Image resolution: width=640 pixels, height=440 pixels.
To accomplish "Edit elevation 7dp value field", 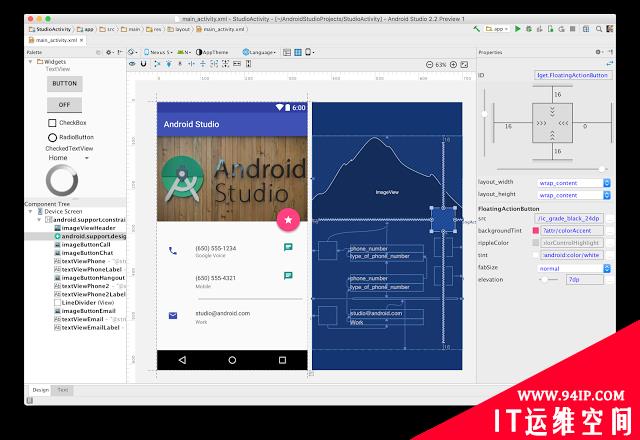I will (x=585, y=280).
